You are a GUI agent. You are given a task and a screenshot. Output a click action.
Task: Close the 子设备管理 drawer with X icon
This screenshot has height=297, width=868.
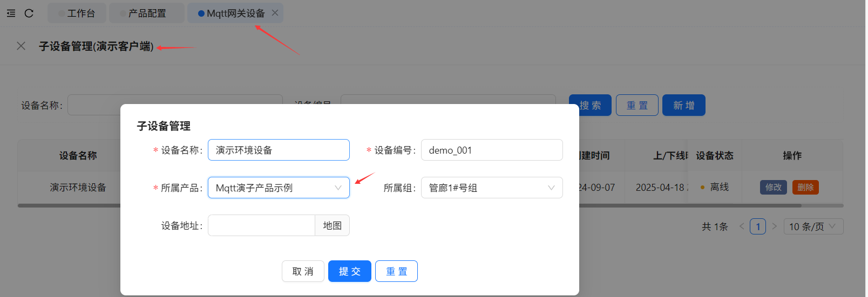[x=21, y=46]
